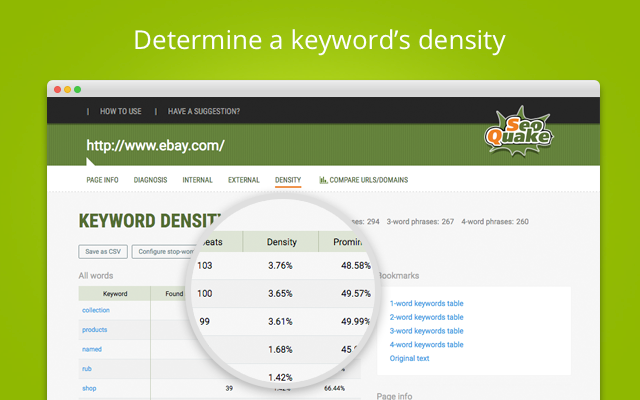
Task: Click the http://www.ebay.com/ URL heading
Action: [156, 145]
